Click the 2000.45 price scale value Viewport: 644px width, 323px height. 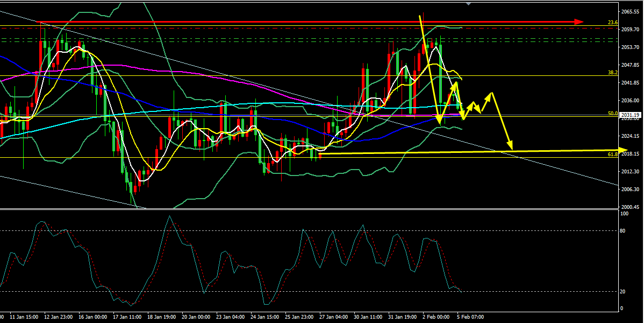click(x=629, y=207)
